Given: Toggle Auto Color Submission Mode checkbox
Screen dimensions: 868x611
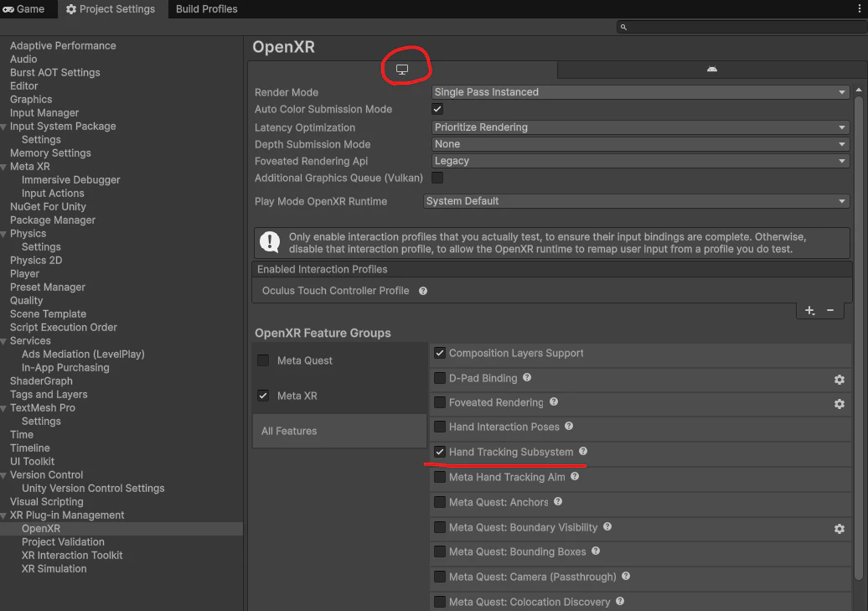Looking at the screenshot, I should coord(437,109).
